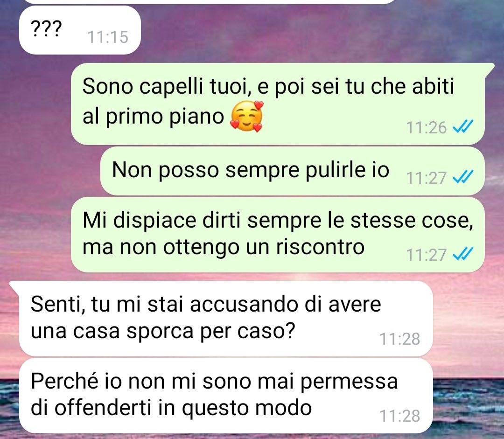This screenshot has height=439, width=504.
Task: Tap blue read checkmarks on 11:26 message
Action: coord(463,126)
